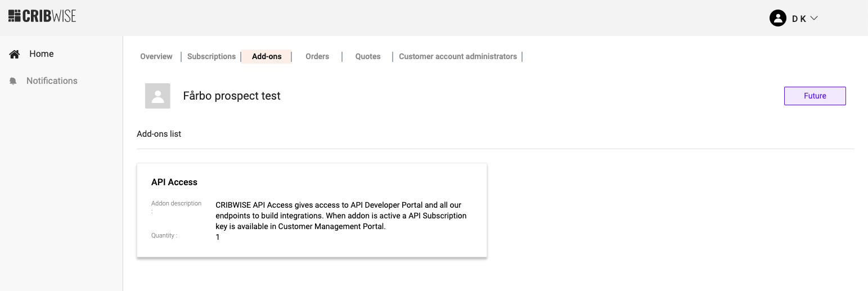Viewport: 868px width, 291px height.
Task: Go to the Orders tab
Action: [317, 56]
